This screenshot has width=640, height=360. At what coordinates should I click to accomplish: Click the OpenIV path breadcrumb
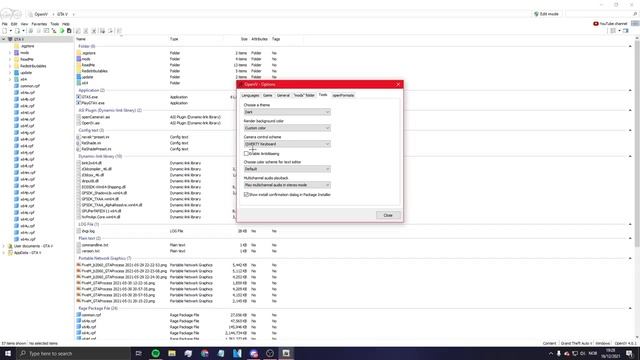(x=41, y=14)
